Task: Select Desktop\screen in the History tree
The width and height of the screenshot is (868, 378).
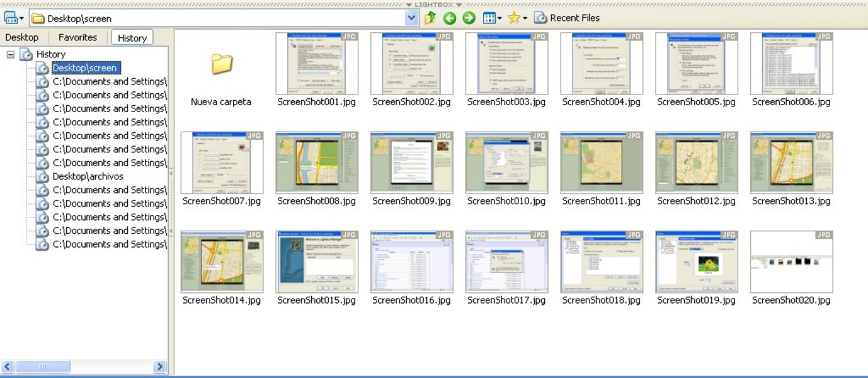Action: pos(85,68)
